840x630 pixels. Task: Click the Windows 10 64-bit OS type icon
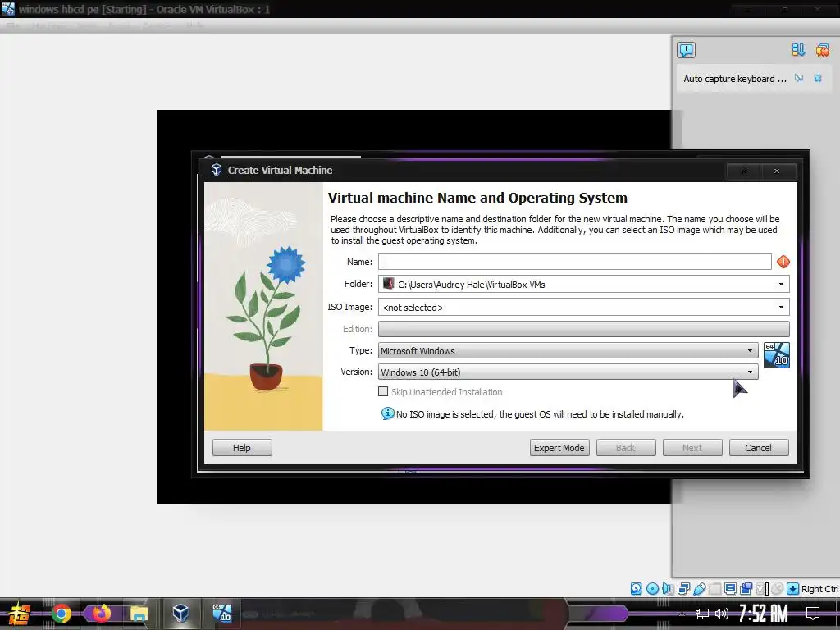click(776, 355)
